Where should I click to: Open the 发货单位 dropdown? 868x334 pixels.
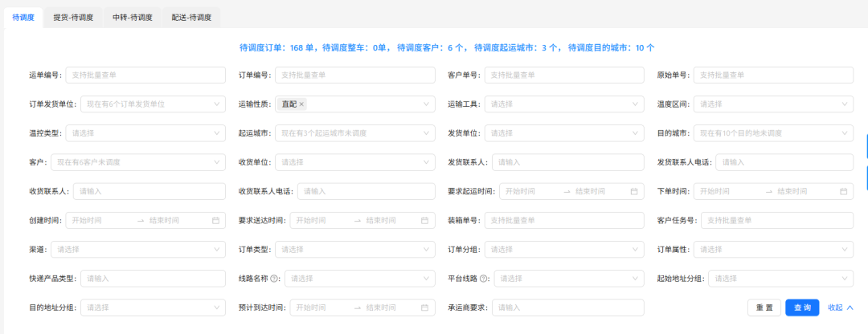coord(565,133)
